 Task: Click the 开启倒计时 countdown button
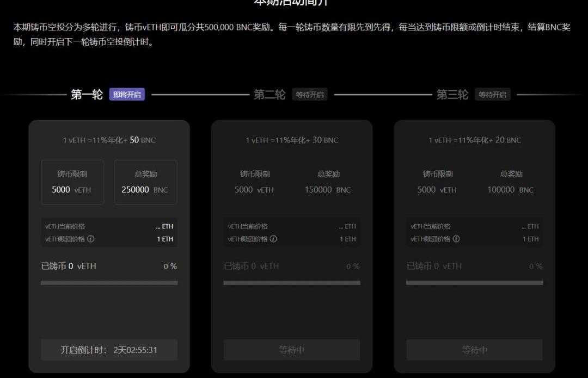click(109, 350)
